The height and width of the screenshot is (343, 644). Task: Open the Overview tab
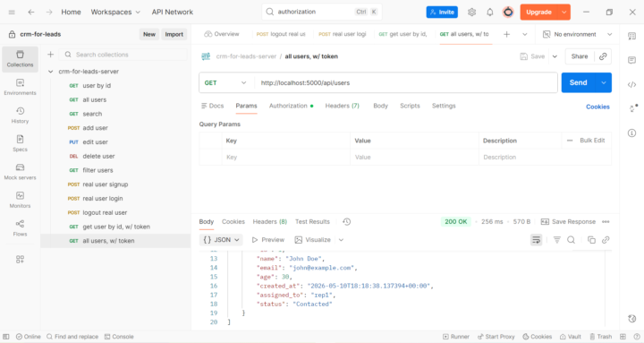point(222,34)
